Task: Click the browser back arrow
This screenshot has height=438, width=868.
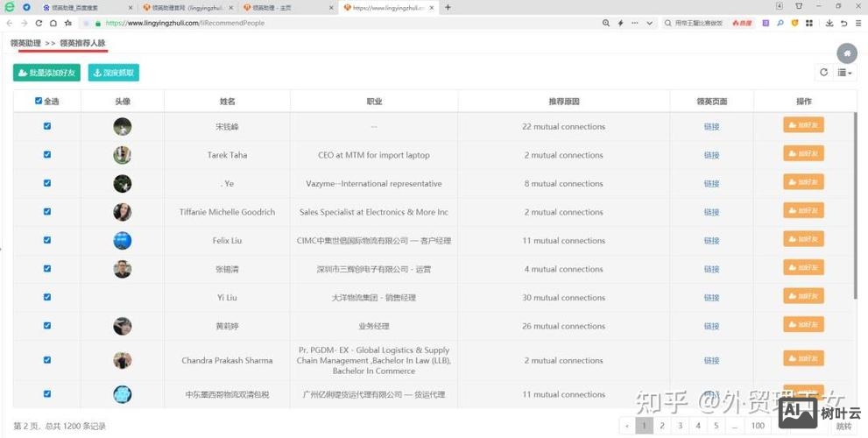Action: pos(10,24)
